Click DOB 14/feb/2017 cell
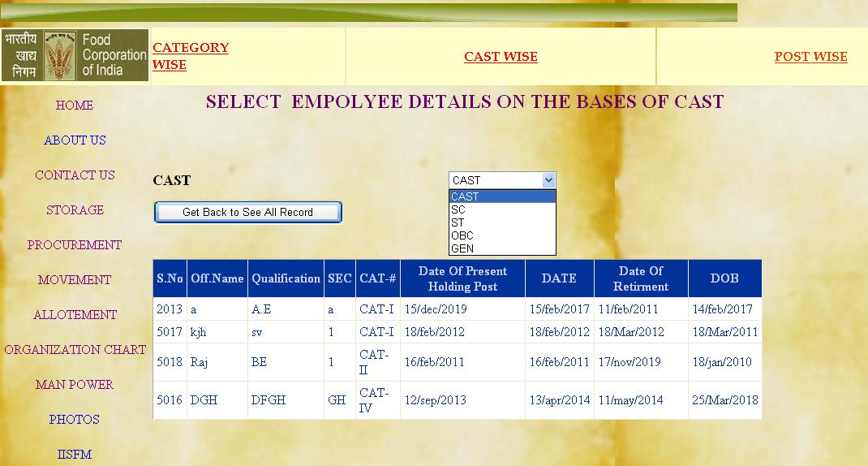 pyautogui.click(x=724, y=309)
